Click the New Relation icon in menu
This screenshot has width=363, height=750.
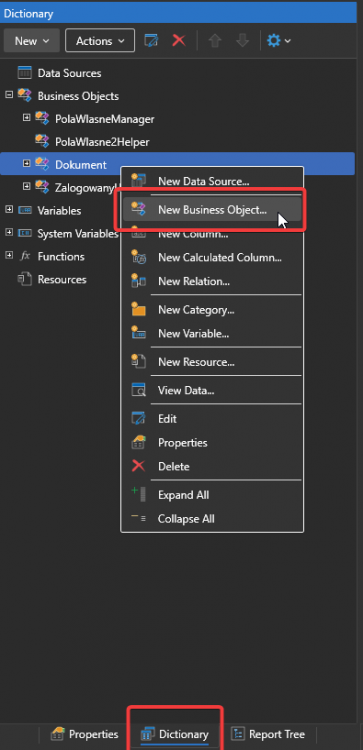click(x=138, y=281)
